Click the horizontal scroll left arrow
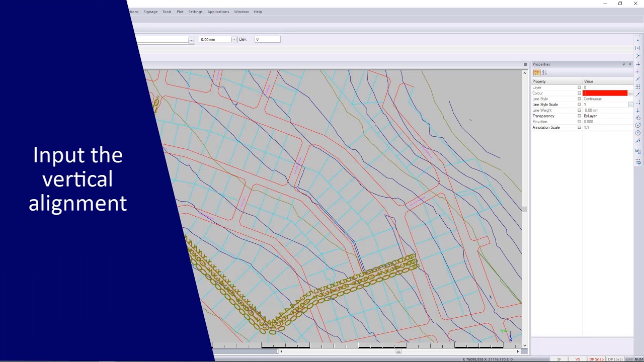 [x=281, y=351]
